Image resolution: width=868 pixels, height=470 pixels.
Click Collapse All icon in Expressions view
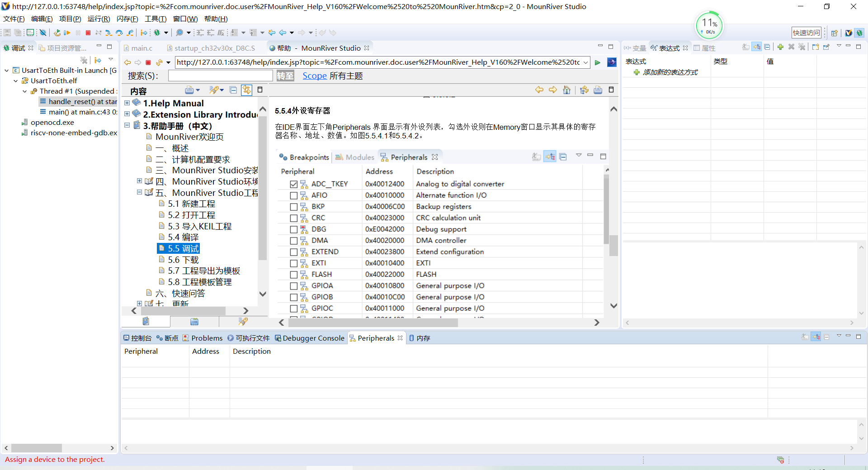767,47
